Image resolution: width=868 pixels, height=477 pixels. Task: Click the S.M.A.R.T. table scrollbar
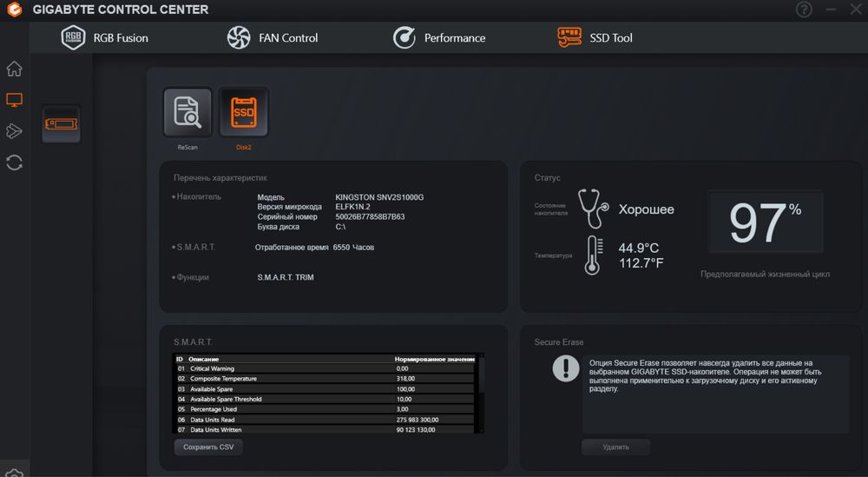481,393
